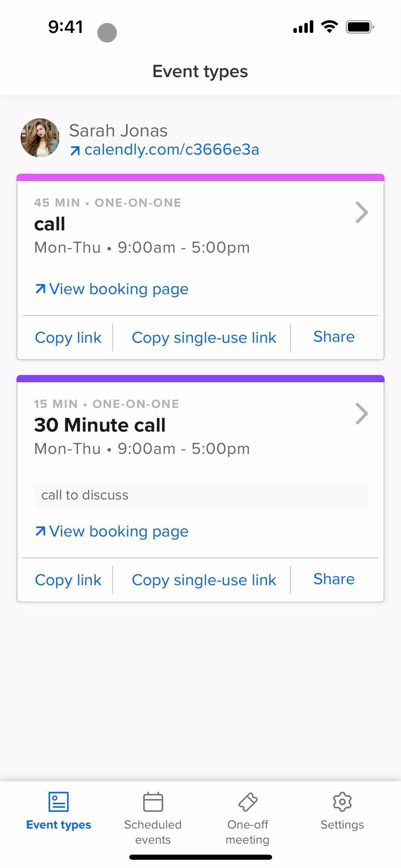Share the 45 min call event
This screenshot has width=401, height=868.
click(334, 337)
